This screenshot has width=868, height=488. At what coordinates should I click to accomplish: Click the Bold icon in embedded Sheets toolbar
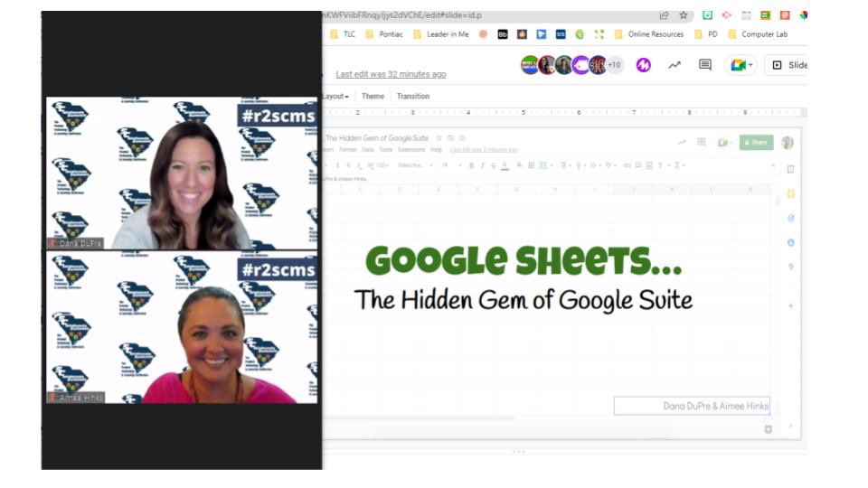[471, 165]
